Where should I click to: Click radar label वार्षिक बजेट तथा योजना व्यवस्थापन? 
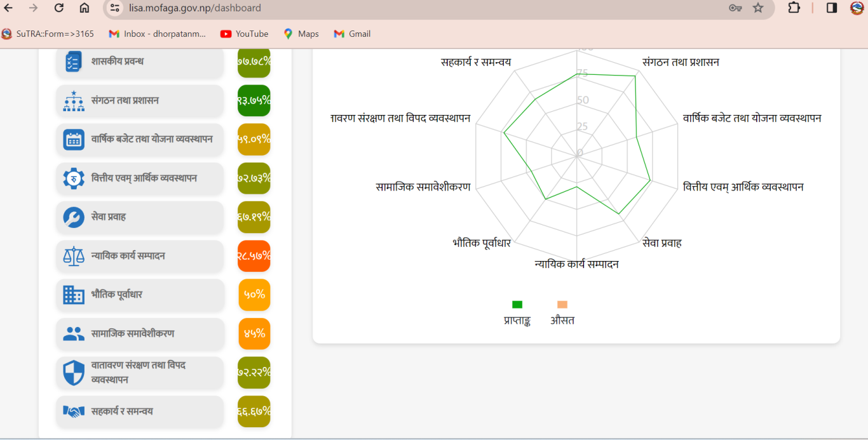tap(752, 118)
